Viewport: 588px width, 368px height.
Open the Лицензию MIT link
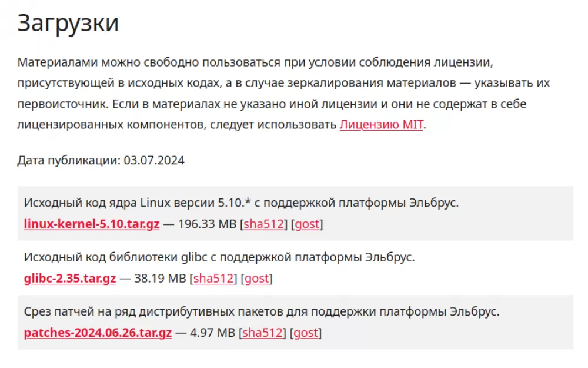pyautogui.click(x=382, y=124)
